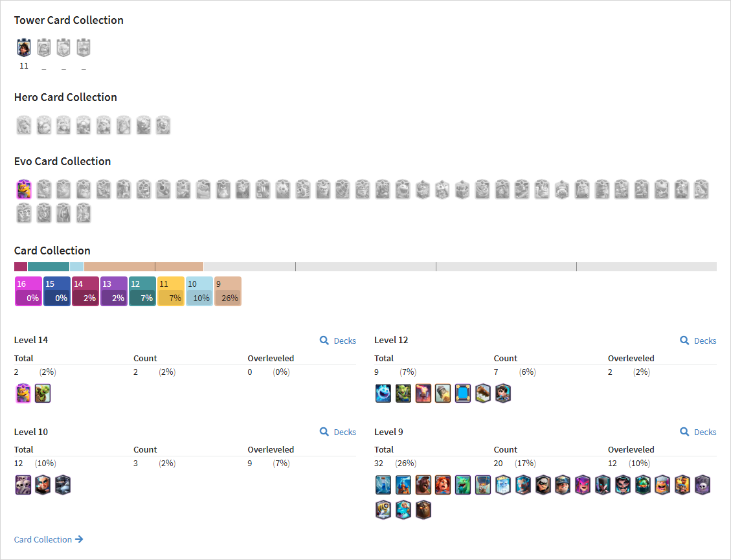Click the Balloon card in Level 9
This screenshot has width=731, height=560.
(483, 485)
